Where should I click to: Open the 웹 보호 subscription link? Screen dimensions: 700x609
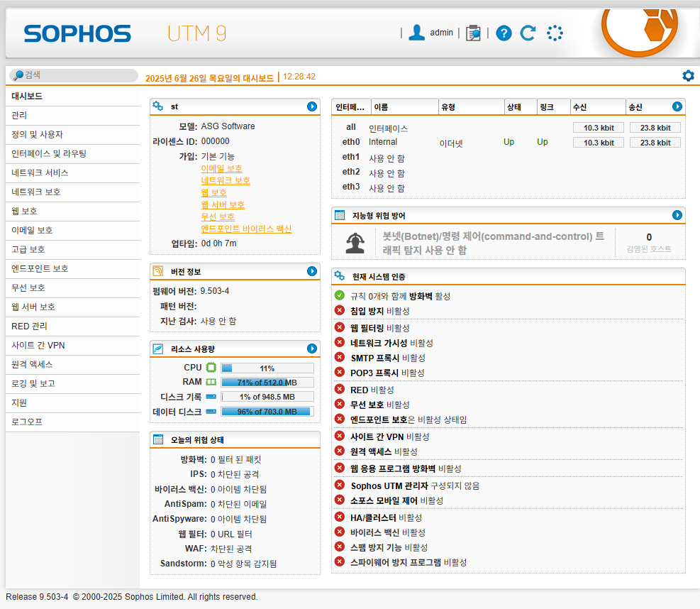coord(214,192)
